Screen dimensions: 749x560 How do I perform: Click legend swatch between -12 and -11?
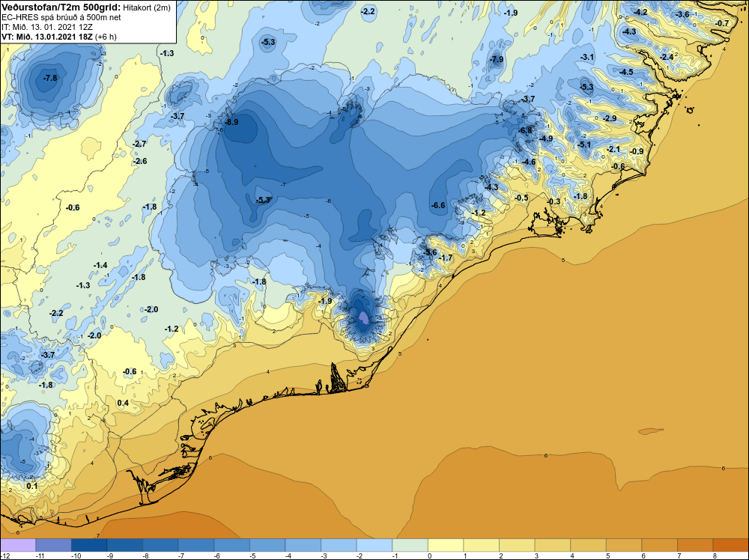(x=18, y=545)
